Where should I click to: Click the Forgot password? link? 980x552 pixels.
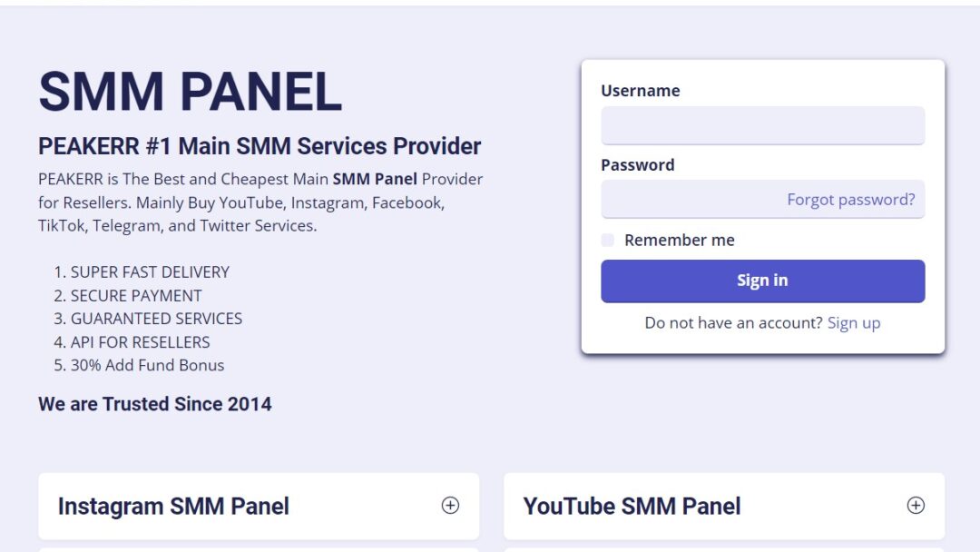click(x=850, y=200)
